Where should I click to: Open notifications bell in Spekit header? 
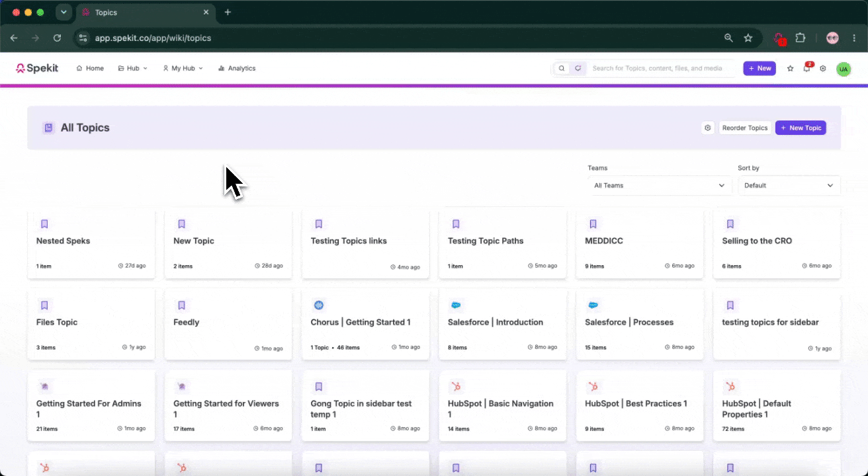click(x=806, y=68)
